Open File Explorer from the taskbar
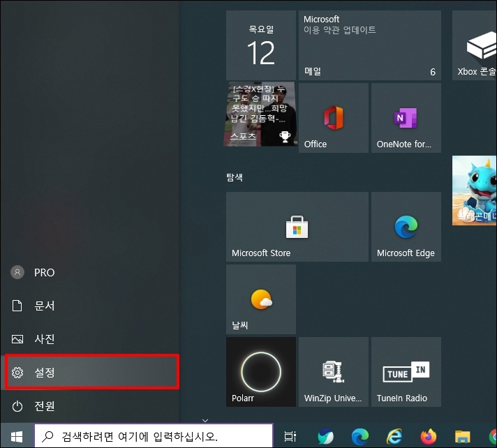Screen dimensions: 497x448 pos(463,437)
